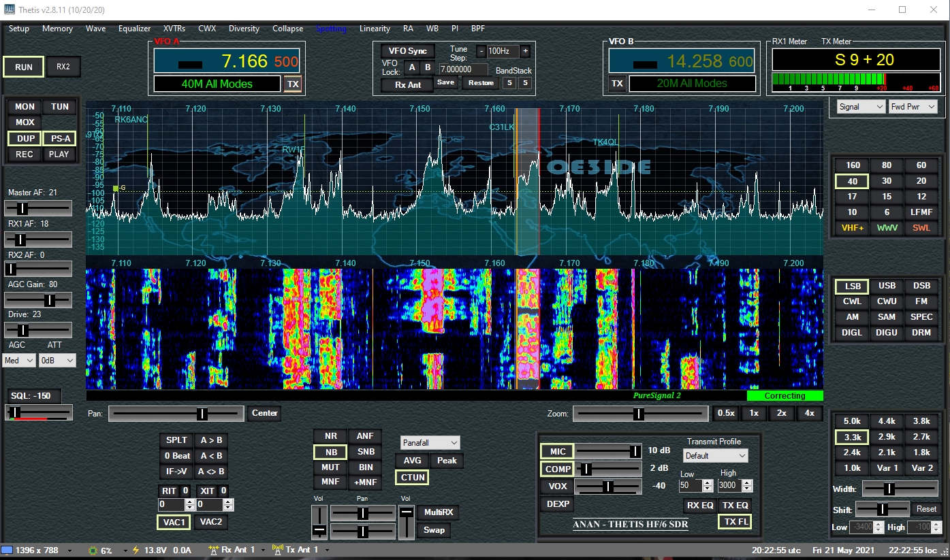Enable the VOX button
950x560 pixels.
[x=558, y=487]
